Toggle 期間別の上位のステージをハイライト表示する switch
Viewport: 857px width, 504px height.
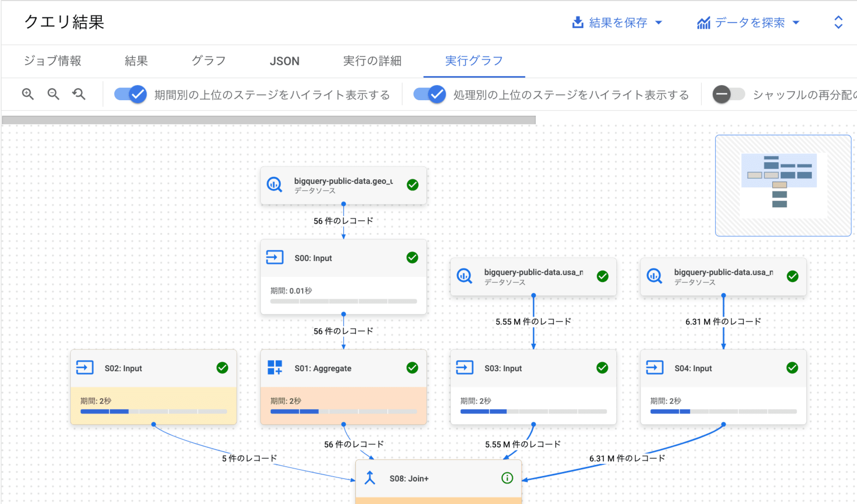130,94
